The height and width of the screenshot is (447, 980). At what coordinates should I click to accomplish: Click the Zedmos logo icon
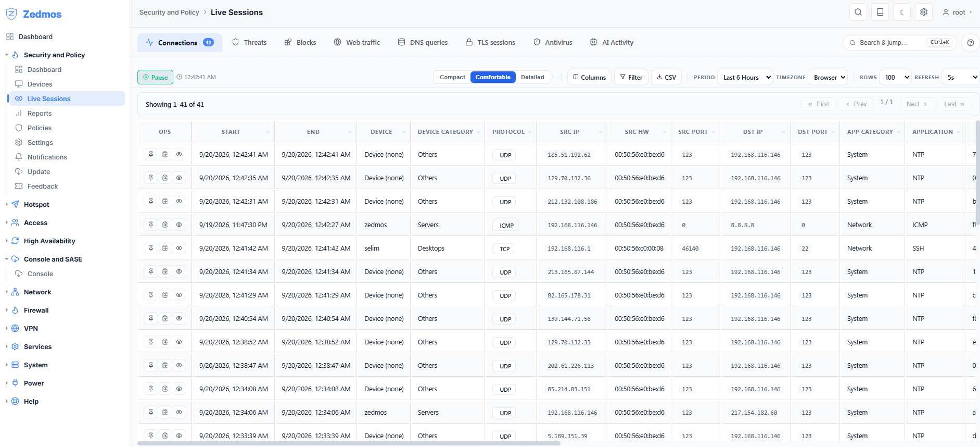(x=11, y=14)
